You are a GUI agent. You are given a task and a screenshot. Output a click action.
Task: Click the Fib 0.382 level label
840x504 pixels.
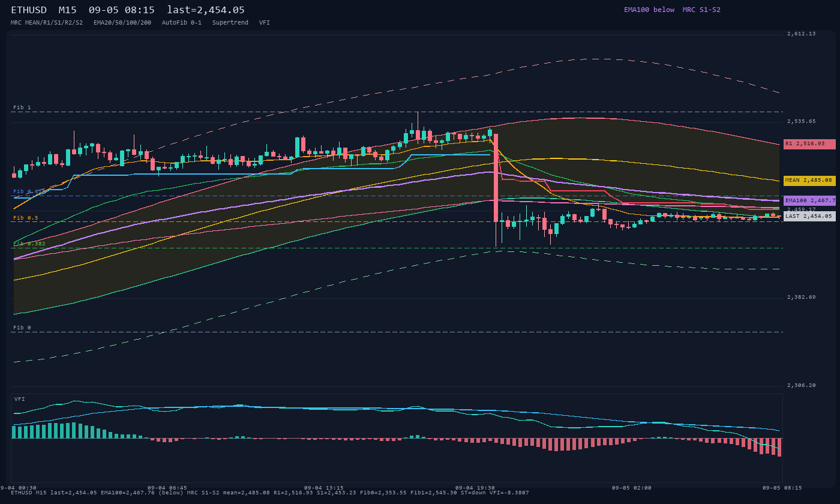coord(29,244)
